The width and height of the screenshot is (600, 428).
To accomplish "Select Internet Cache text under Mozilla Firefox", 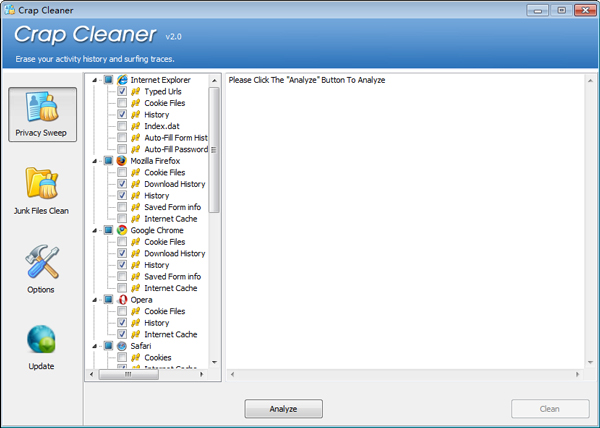I will coord(171,219).
